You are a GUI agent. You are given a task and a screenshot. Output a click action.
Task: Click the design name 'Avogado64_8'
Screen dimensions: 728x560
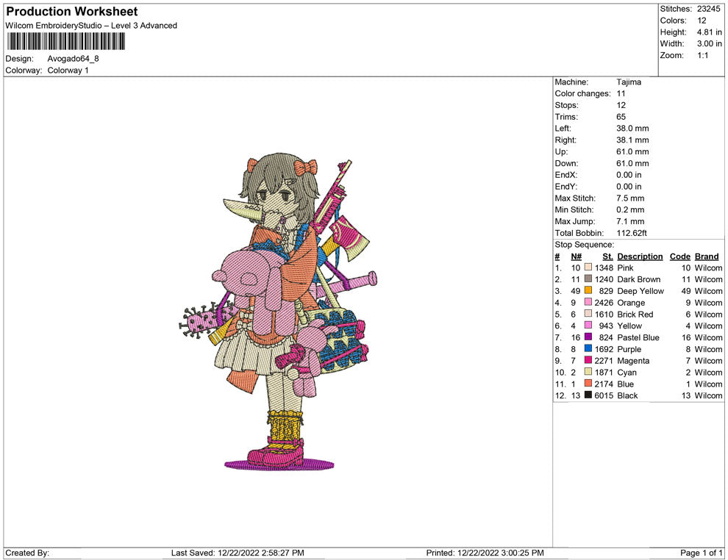[x=73, y=59]
